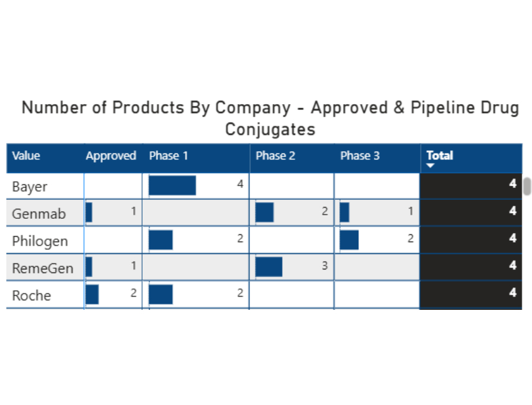Viewport: 532px width, 405px height.
Task: Click the RemeGen row label
Action: (43, 268)
